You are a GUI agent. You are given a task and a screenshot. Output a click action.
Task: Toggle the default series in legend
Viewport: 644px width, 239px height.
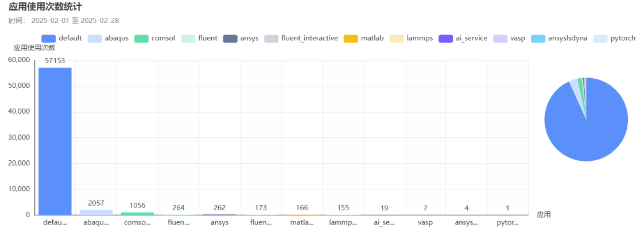point(61,38)
